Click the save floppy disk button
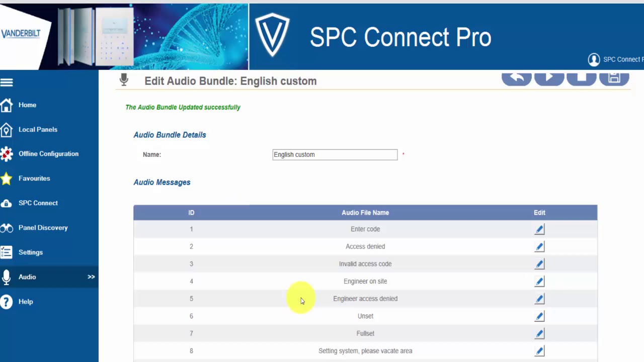The height and width of the screenshot is (362, 644). click(x=614, y=78)
